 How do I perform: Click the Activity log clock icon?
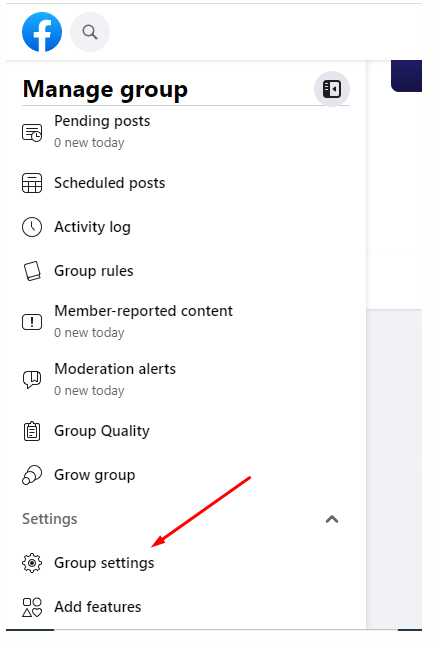click(x=32, y=227)
